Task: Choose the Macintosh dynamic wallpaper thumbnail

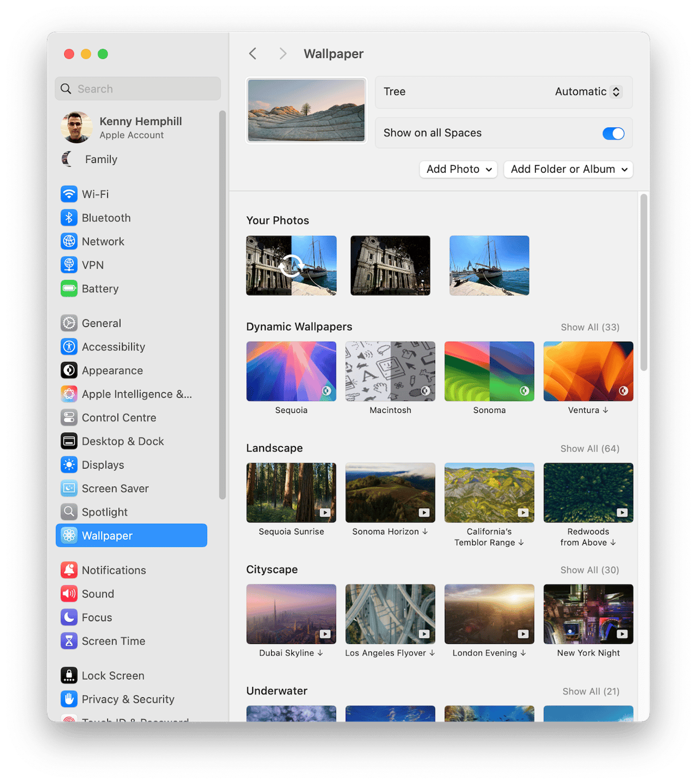Action: click(390, 371)
